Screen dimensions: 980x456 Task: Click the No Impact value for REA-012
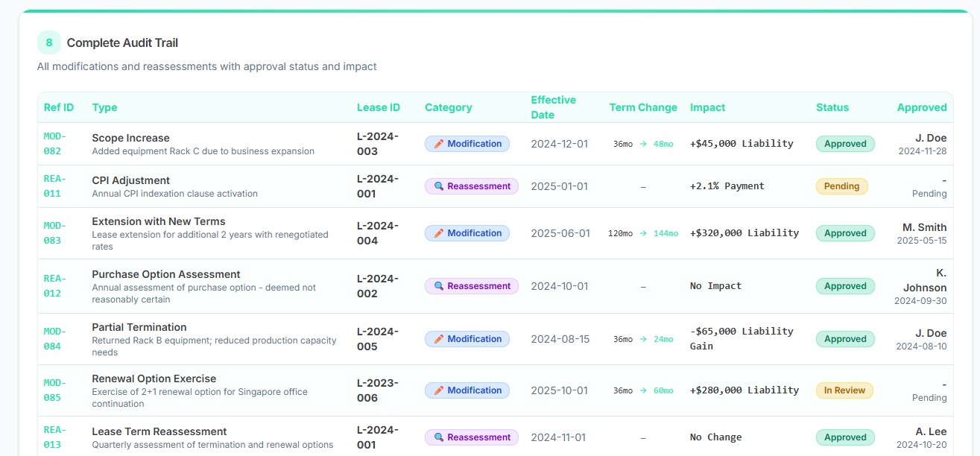point(716,285)
